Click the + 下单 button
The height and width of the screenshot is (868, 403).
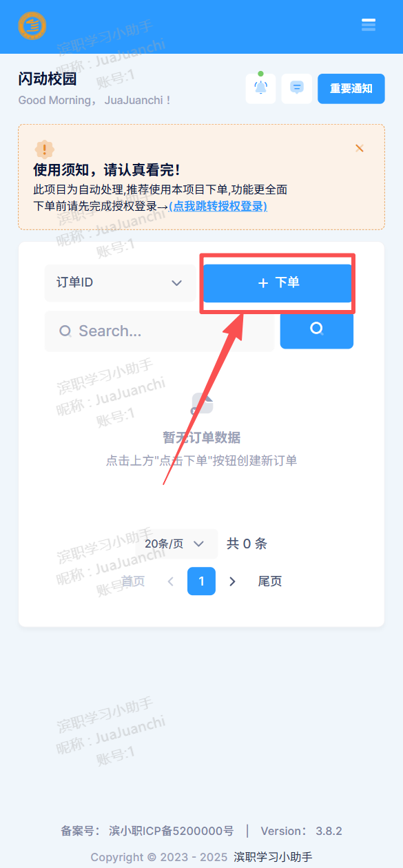click(x=278, y=283)
